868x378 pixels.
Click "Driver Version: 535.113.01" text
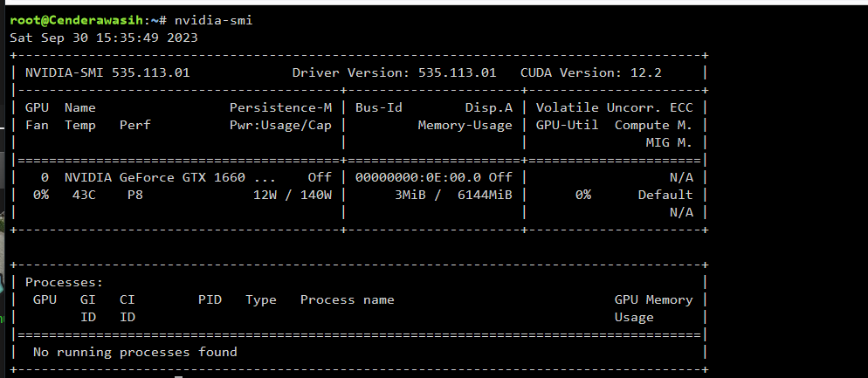pos(394,72)
